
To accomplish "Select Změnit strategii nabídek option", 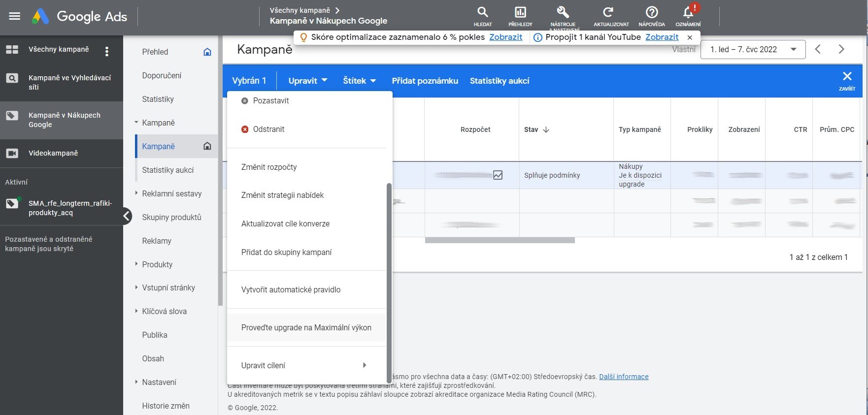I will click(306, 195).
